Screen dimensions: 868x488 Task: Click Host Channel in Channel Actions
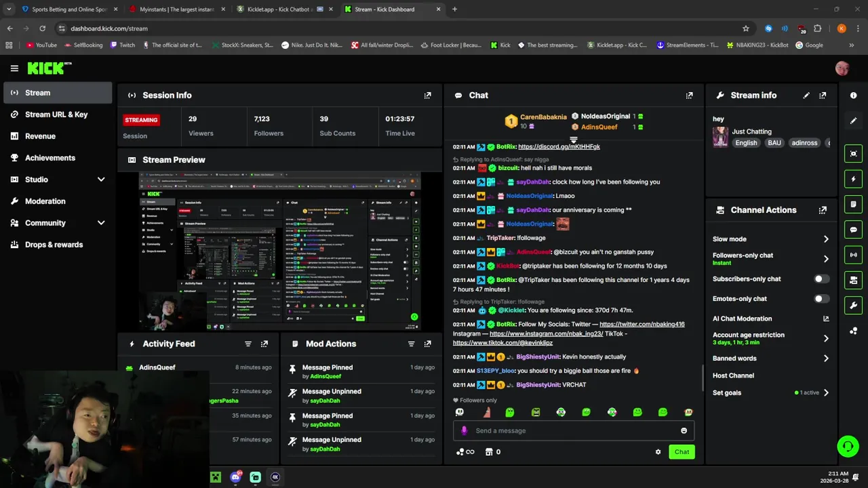[x=733, y=375]
